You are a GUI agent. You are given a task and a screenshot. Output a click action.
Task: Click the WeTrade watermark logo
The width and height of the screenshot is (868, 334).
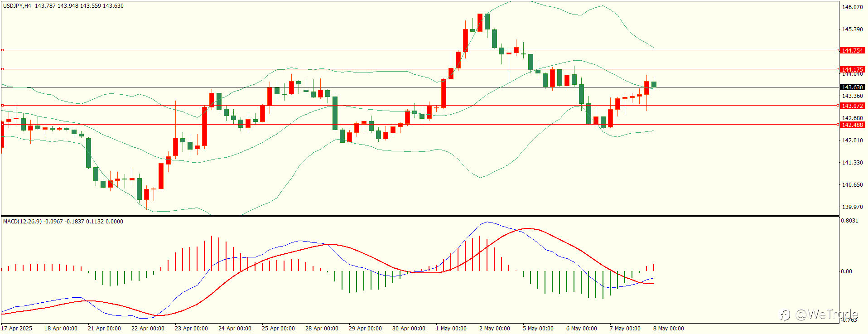[819, 315]
